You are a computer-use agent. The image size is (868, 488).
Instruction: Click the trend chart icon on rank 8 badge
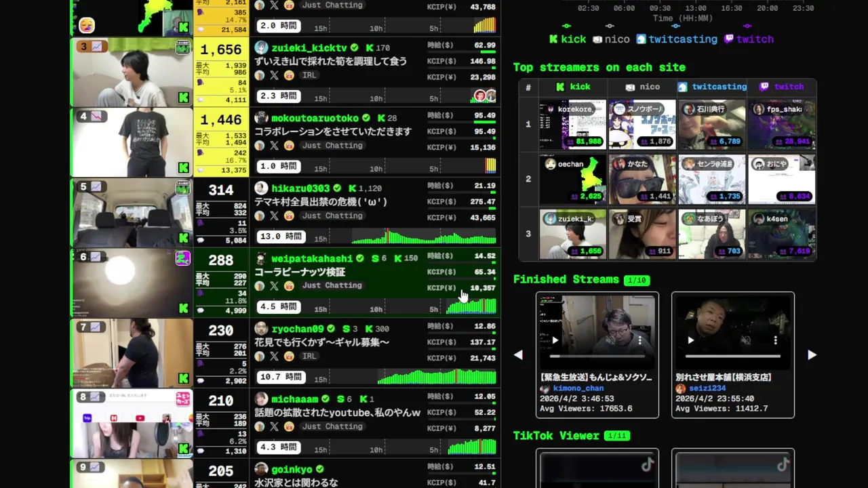(x=96, y=397)
